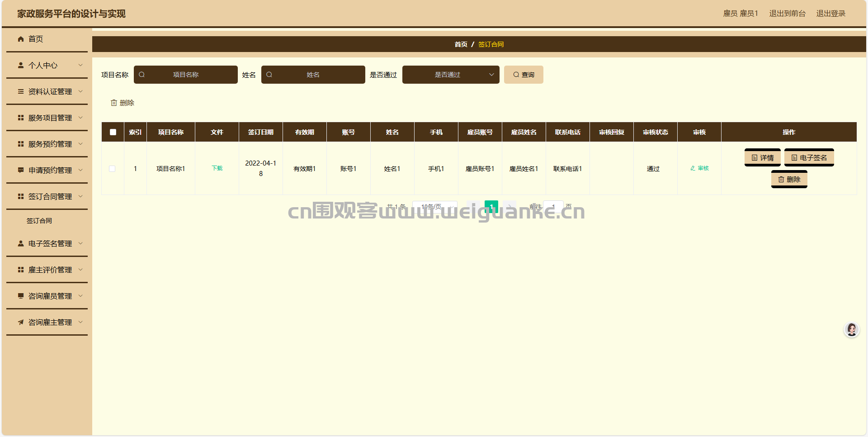
Task: Expand the 申请预约管理 chevron
Action: click(x=80, y=170)
